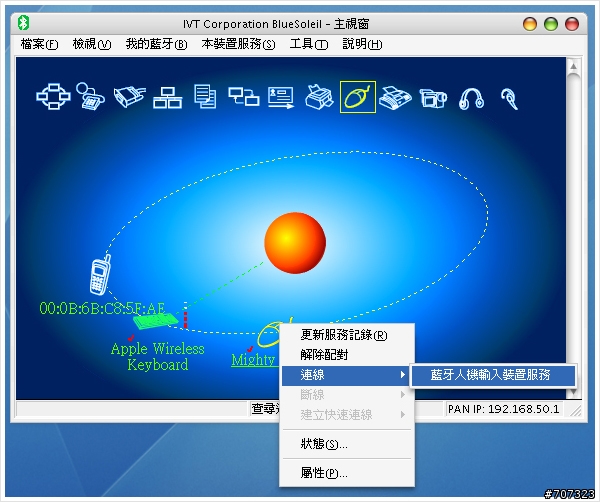Click the yellow Mighty Mouse device icon

pos(269,333)
